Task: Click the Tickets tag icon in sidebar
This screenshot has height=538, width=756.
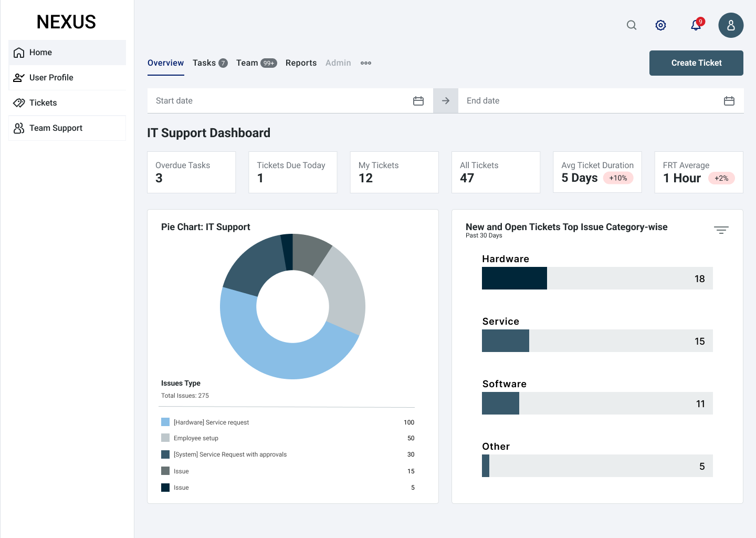Action: [x=19, y=103]
